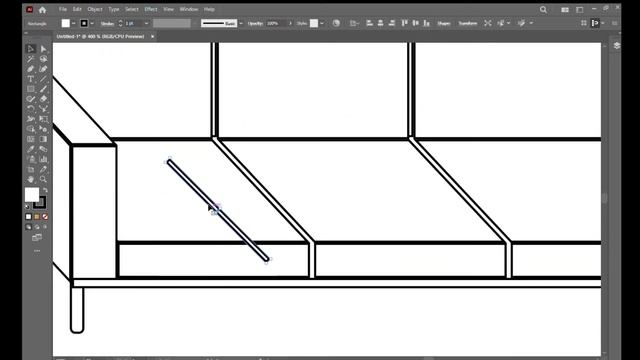Click the Shape button in control bar
Screen dimensions: 640x360
click(444, 23)
